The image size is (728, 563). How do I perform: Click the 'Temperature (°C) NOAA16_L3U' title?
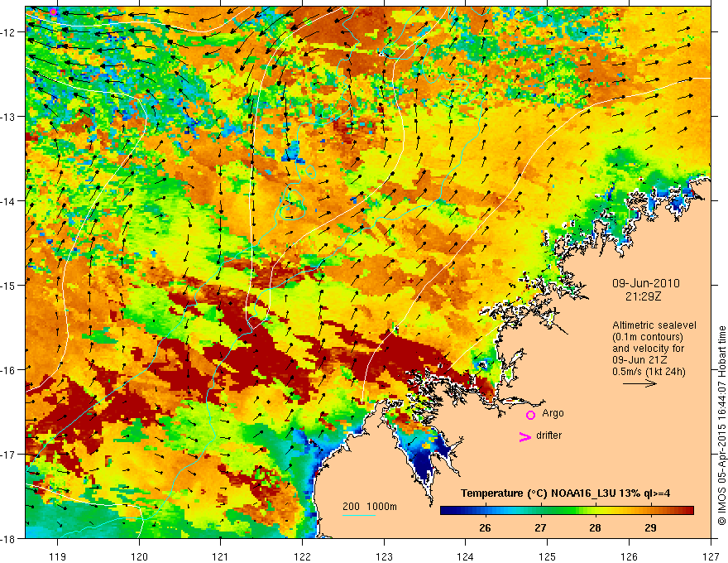point(538,493)
